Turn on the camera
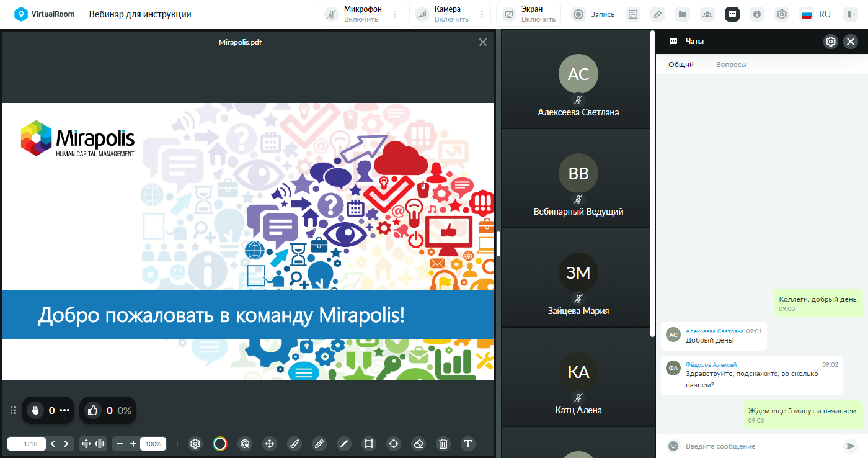 (x=445, y=14)
